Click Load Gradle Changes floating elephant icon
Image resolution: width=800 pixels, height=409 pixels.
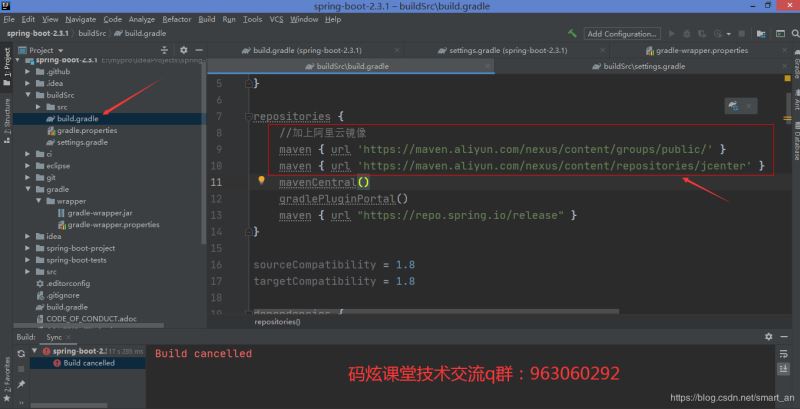733,106
